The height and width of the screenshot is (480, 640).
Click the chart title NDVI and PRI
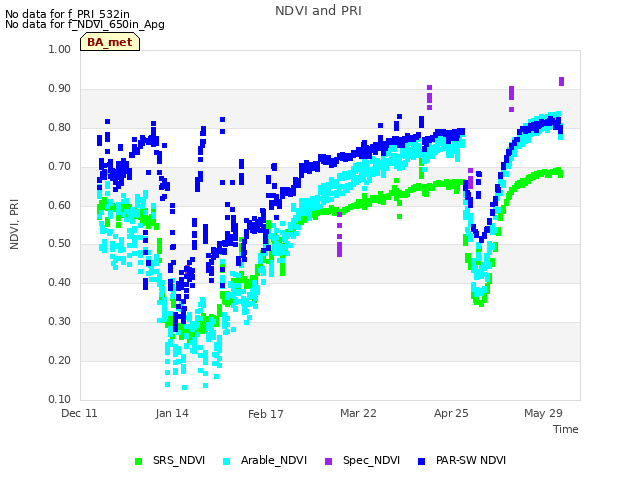click(x=318, y=11)
